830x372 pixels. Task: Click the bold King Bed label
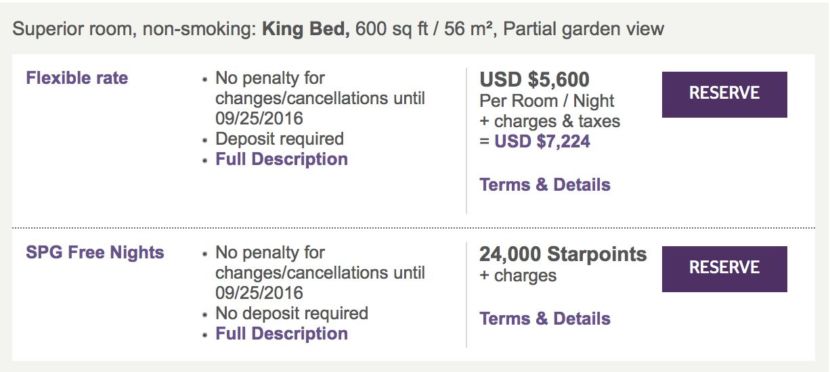click(x=306, y=28)
